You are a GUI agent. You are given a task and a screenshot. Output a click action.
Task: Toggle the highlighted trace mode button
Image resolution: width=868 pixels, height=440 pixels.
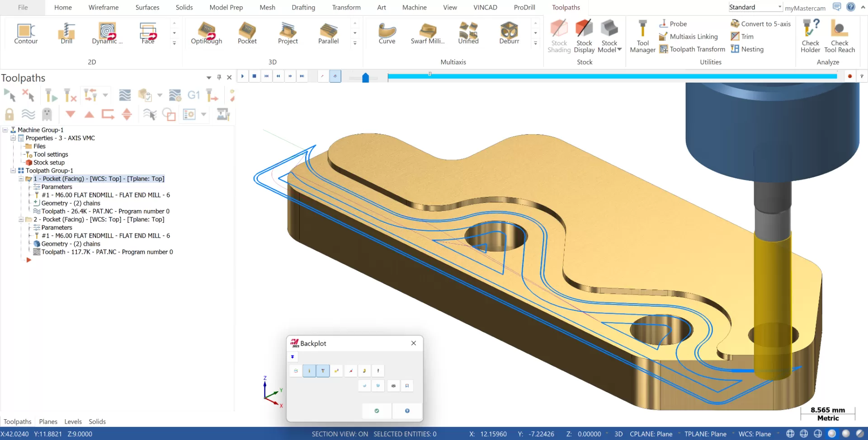point(335,76)
